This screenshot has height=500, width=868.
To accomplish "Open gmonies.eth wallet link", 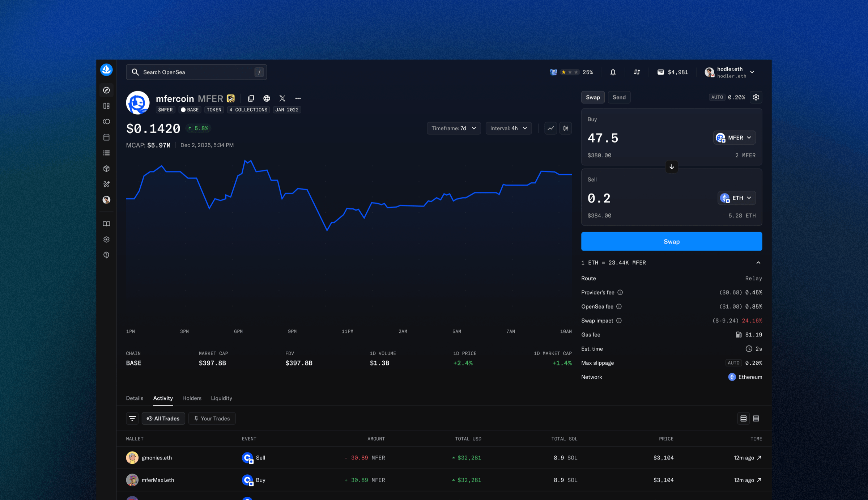I will tap(149, 458).
